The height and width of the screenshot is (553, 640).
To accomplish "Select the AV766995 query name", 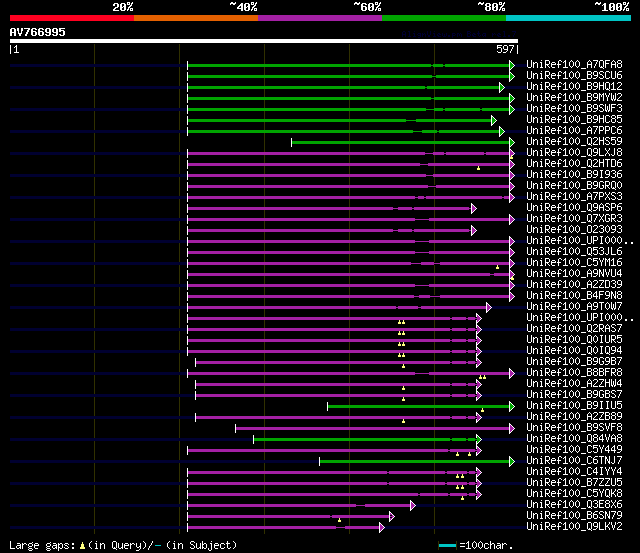I will click(x=38, y=32).
